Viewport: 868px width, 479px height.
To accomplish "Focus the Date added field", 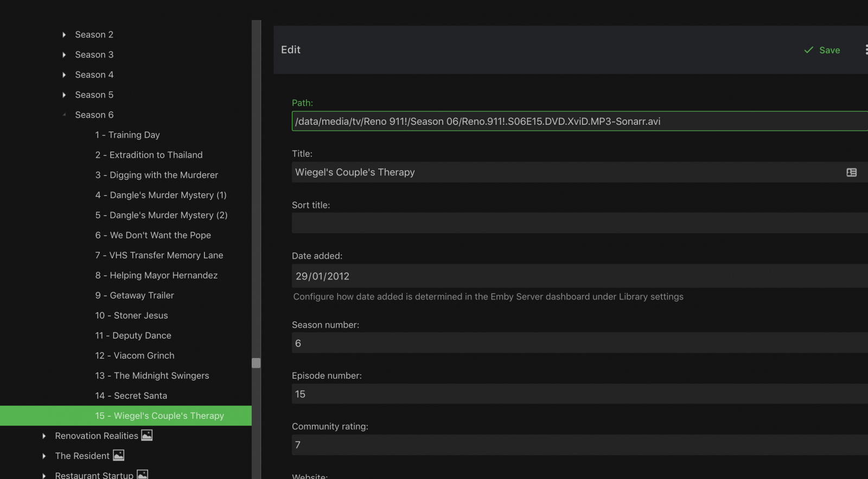I will point(575,276).
